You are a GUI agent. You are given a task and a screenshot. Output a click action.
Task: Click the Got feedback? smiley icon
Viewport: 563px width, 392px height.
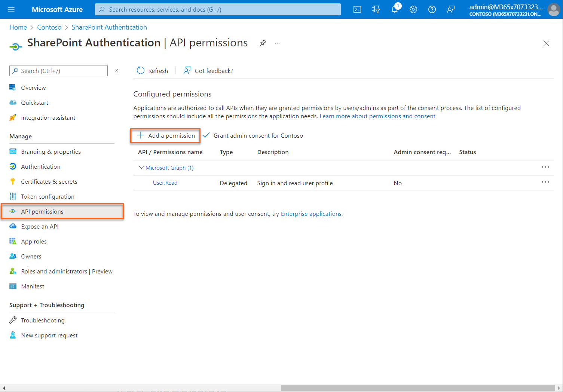point(187,70)
